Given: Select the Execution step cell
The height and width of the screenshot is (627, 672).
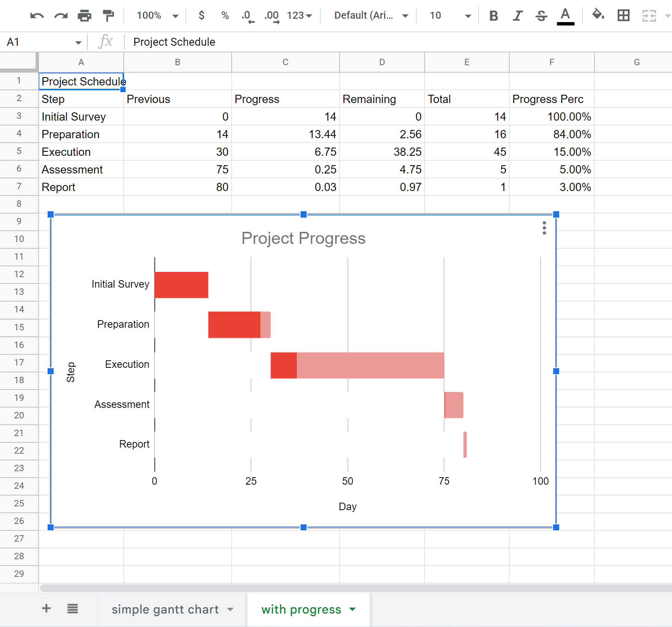Looking at the screenshot, I should click(x=81, y=152).
